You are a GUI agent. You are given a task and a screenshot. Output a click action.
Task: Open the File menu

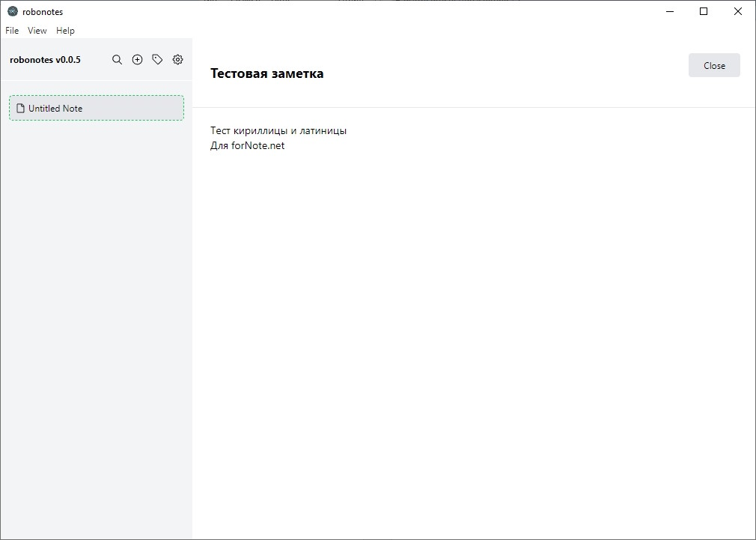(12, 31)
